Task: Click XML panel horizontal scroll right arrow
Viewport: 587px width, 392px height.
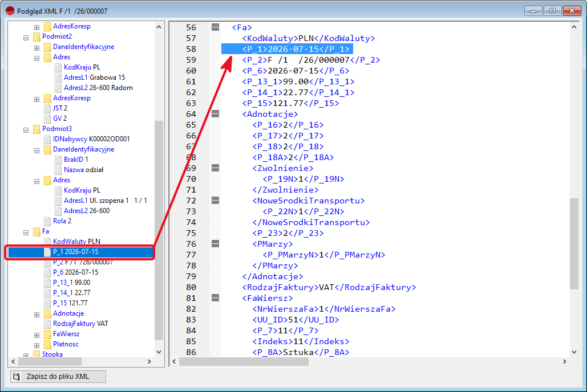Action: (x=565, y=362)
